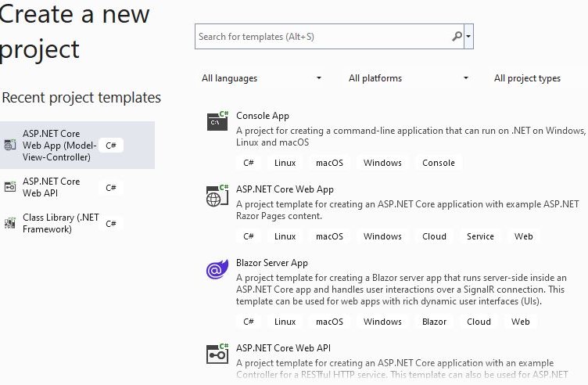
Task: Click the ASP.NET Core Web API icon
Action: [x=217, y=354]
